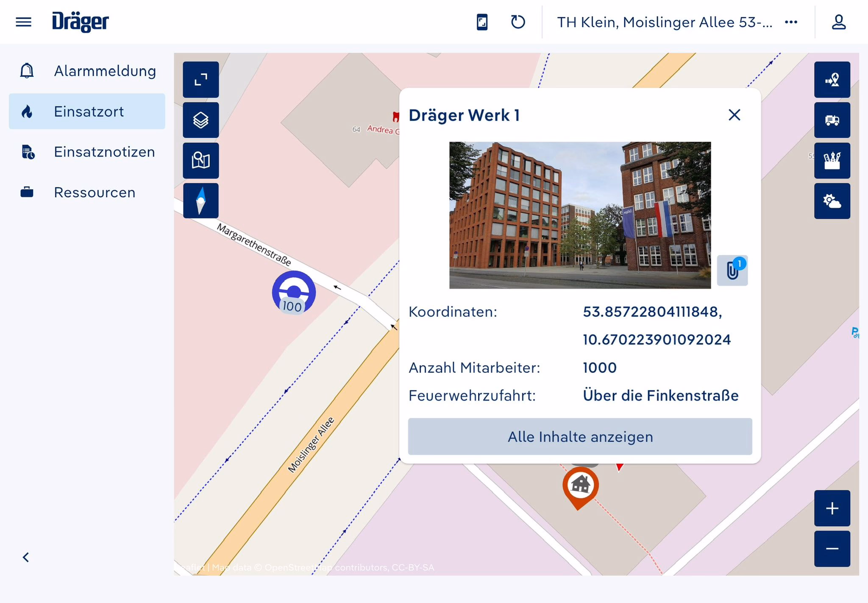Zoom out on the map
868x603 pixels.
[832, 549]
